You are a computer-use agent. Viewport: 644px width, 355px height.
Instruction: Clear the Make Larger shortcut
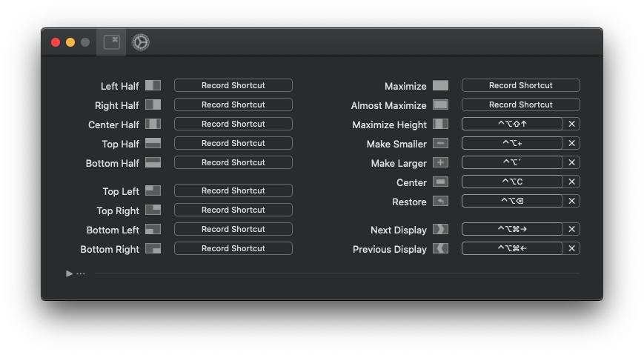coord(571,163)
